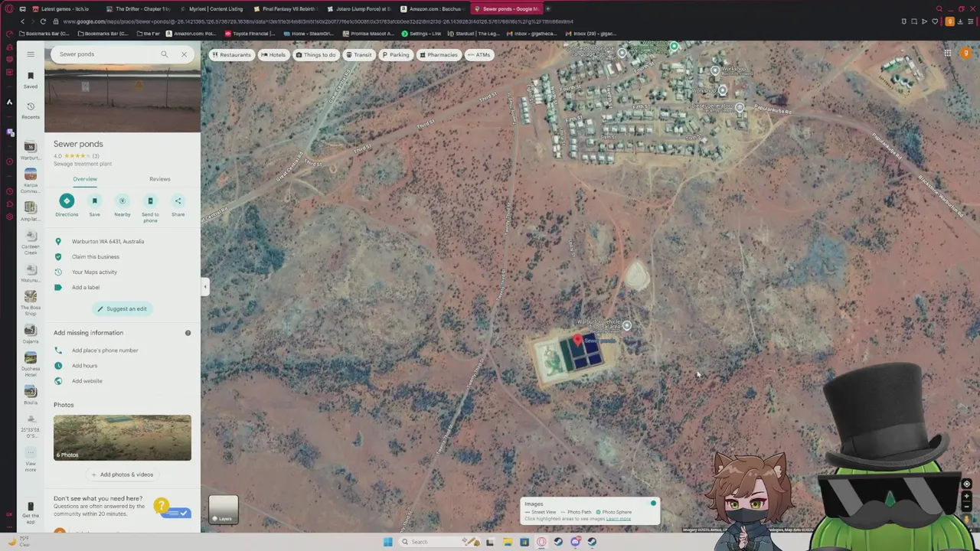
Task: Click the map zoom-in plus button
Action: (x=966, y=496)
